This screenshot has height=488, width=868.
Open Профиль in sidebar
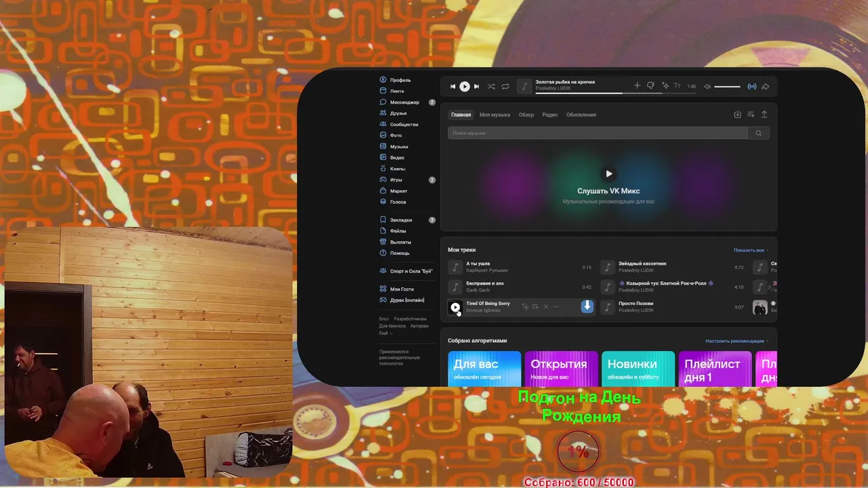[x=401, y=80]
